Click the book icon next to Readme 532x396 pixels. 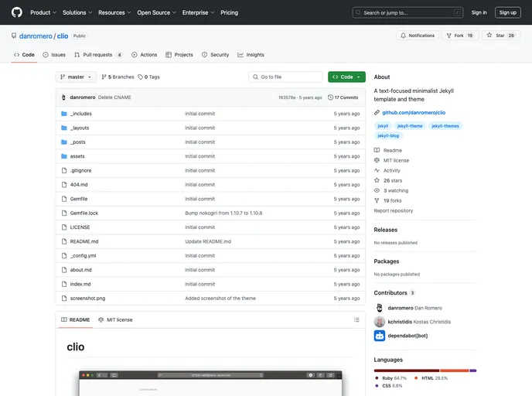coord(377,150)
